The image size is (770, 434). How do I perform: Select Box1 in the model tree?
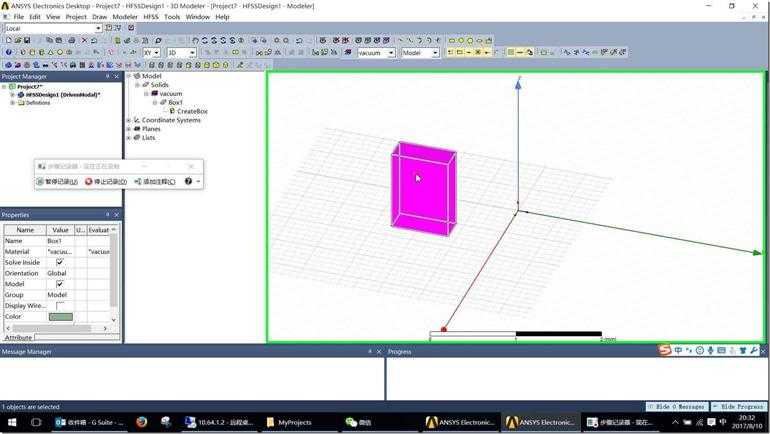coord(175,103)
